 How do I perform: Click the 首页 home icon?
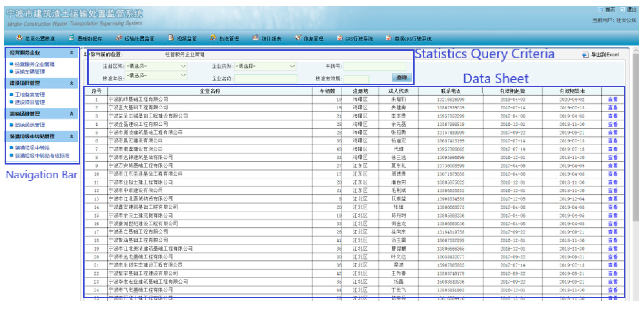pyautogui.click(x=600, y=10)
